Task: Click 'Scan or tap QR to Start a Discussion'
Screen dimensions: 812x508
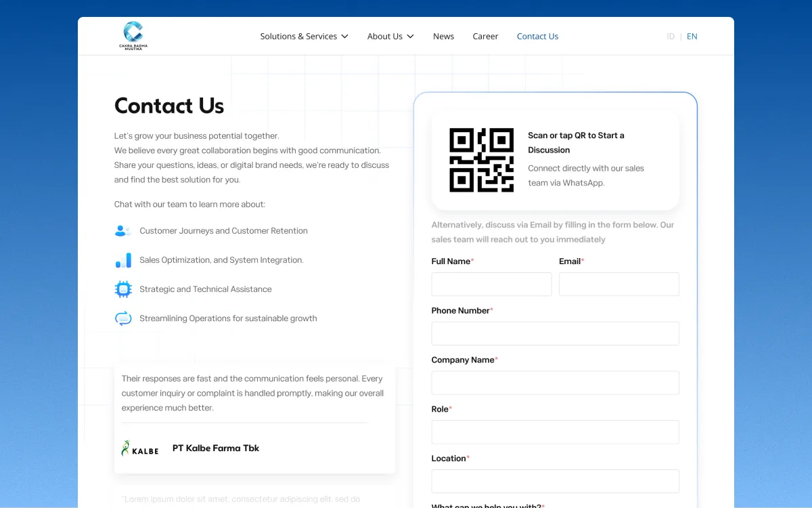Action: [577, 143]
